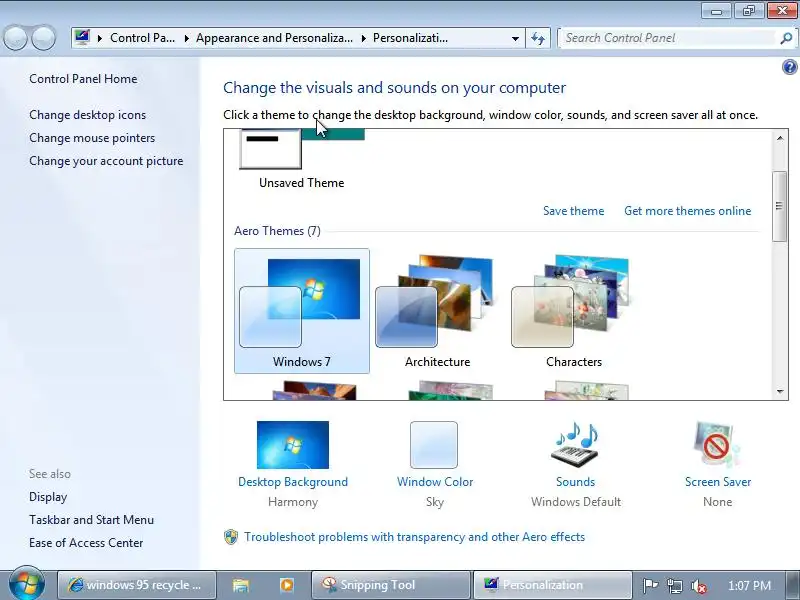Open the Sounds settings link
Image resolution: width=800 pixels, height=600 pixels.
coord(576,482)
